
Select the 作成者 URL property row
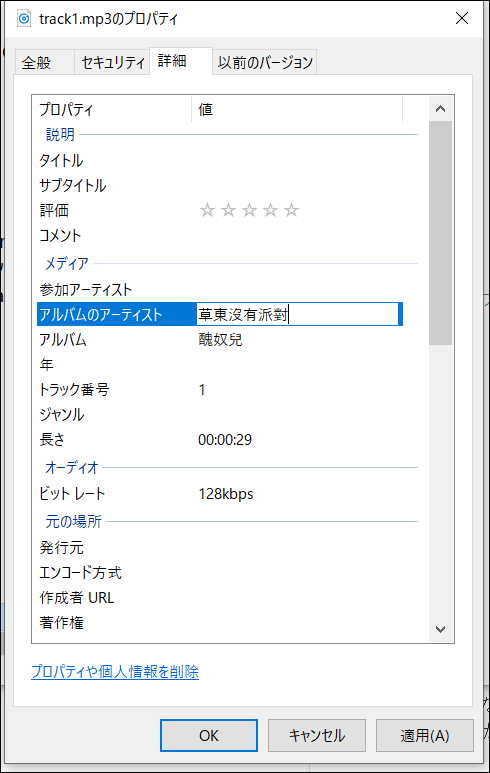[x=220, y=598]
